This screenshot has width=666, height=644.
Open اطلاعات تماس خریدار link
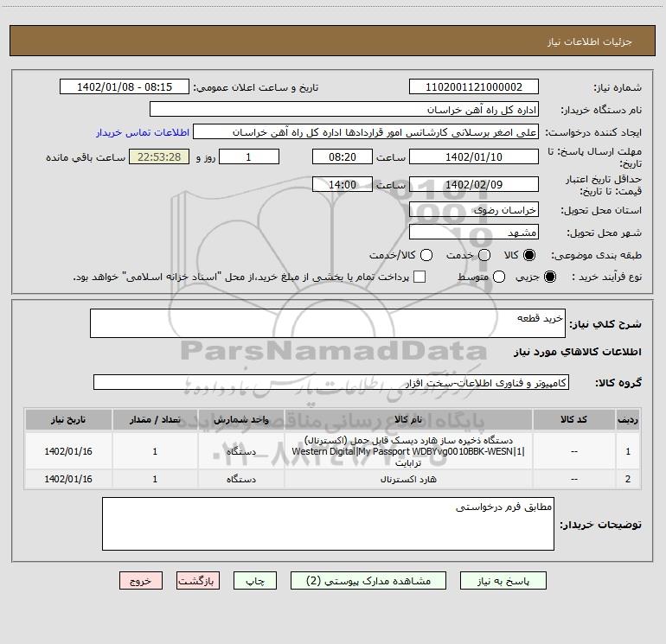(143, 132)
